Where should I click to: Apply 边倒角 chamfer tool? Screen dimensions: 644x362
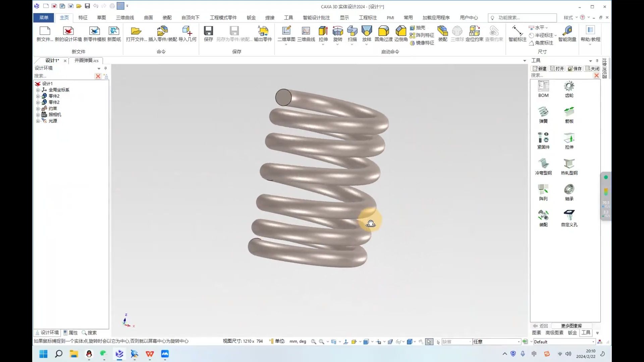[x=401, y=34]
